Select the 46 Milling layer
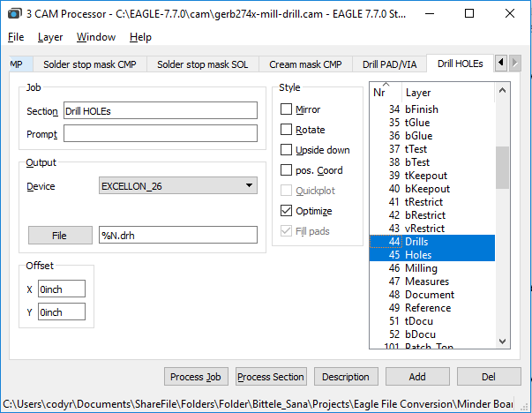The height and width of the screenshot is (413, 532). click(x=420, y=268)
